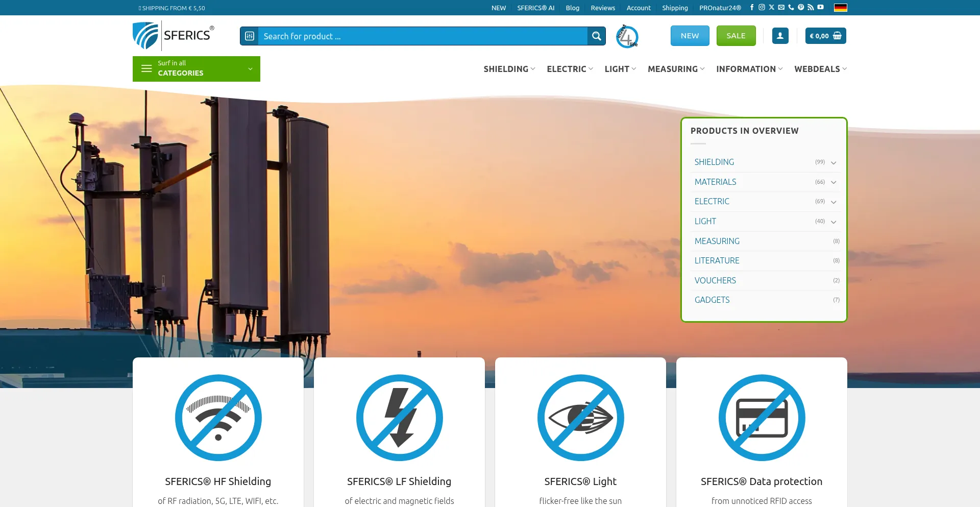Submit search with magnifier icon
The width and height of the screenshot is (980, 507).
pos(596,36)
